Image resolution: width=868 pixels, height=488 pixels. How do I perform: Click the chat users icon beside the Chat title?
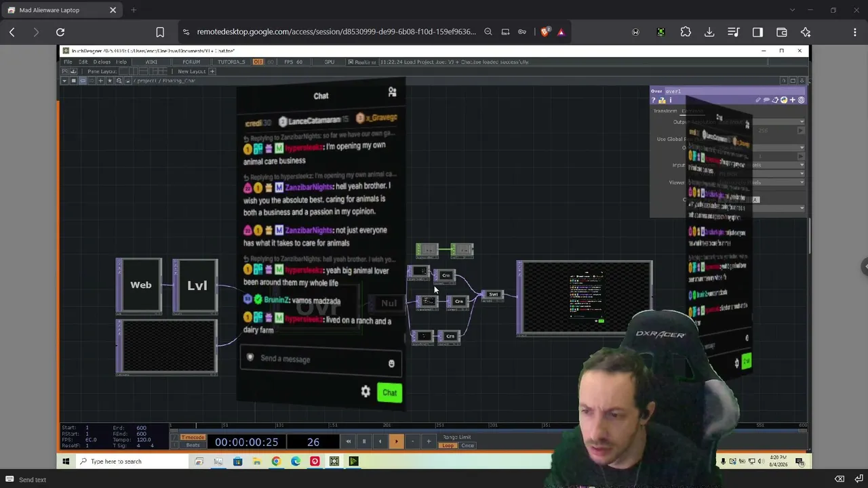pos(392,92)
